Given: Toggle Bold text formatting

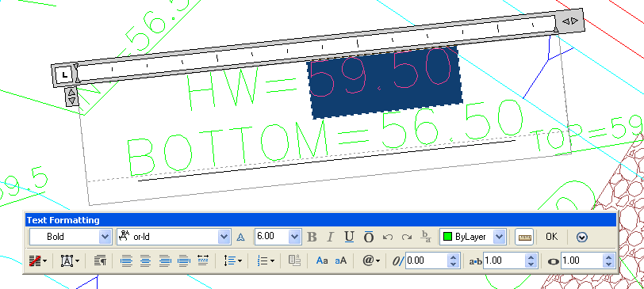Looking at the screenshot, I should click(312, 237).
